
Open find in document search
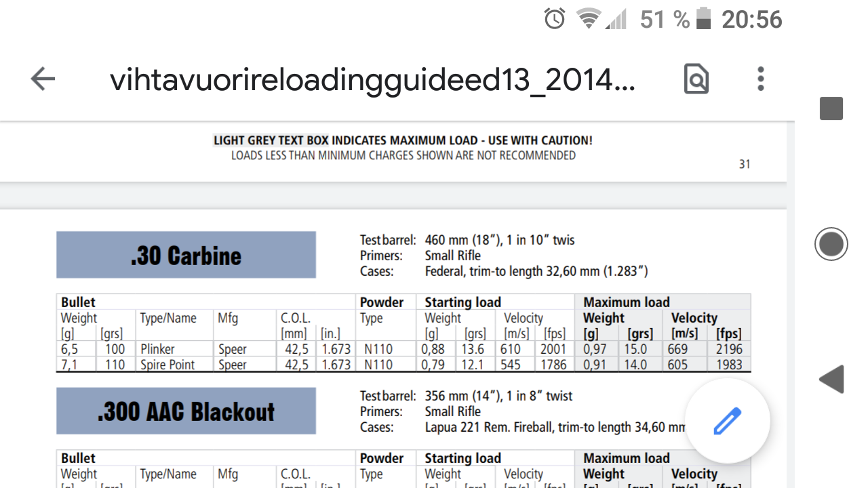coord(696,79)
